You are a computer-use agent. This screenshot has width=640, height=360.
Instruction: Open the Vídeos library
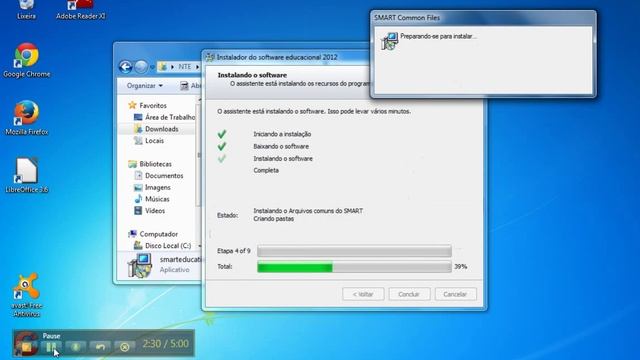pyautogui.click(x=149, y=211)
